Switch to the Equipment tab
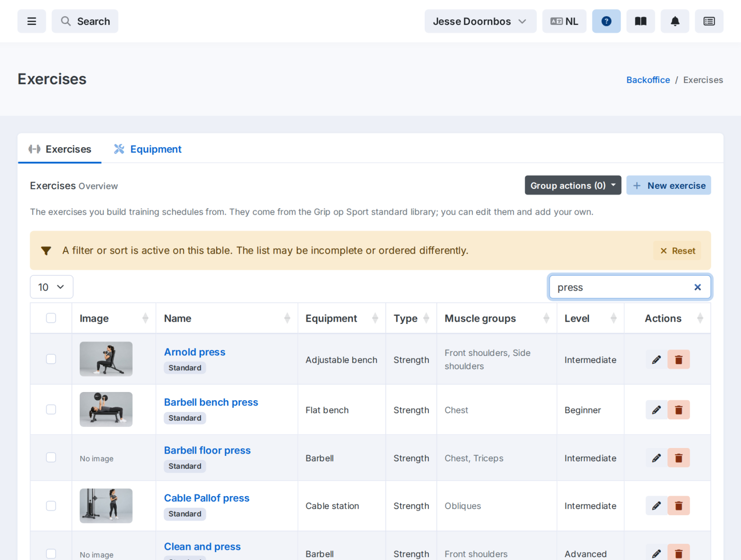 click(148, 149)
